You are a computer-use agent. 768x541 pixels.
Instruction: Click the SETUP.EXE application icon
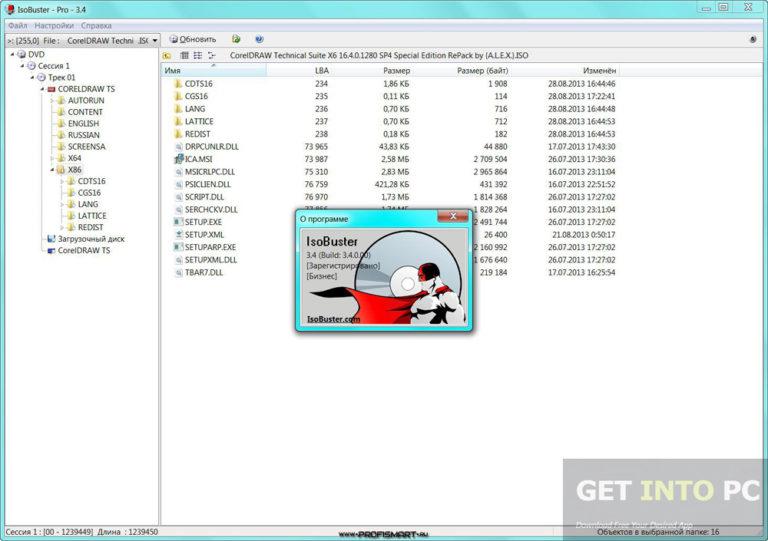point(179,222)
